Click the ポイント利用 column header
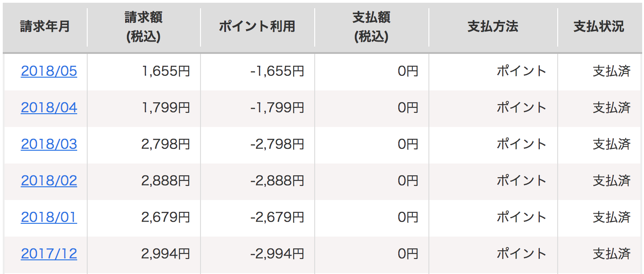 (x=257, y=26)
